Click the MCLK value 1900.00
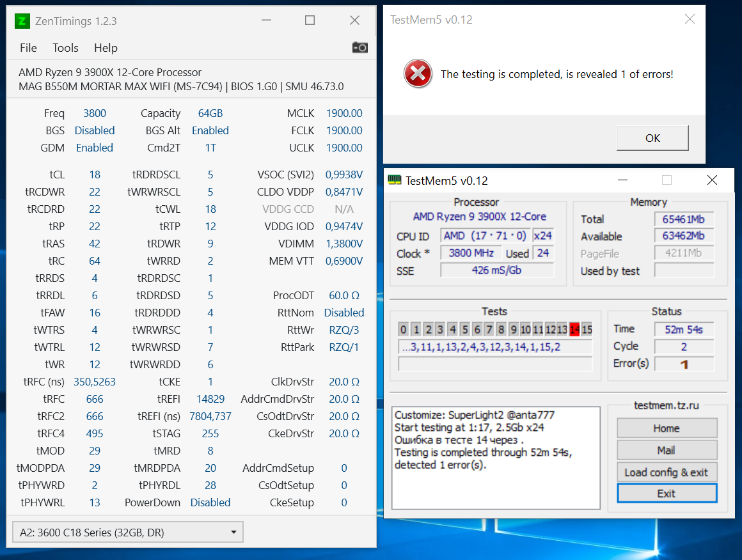 [344, 114]
